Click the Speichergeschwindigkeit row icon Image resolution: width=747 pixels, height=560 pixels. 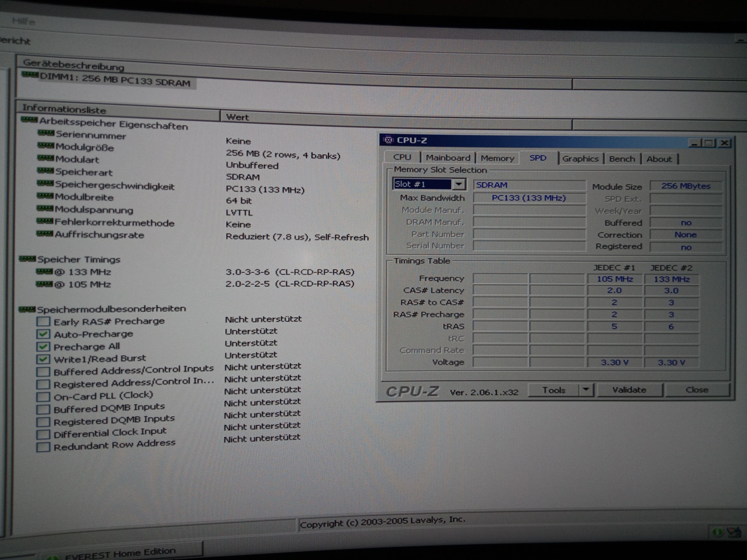point(45,184)
